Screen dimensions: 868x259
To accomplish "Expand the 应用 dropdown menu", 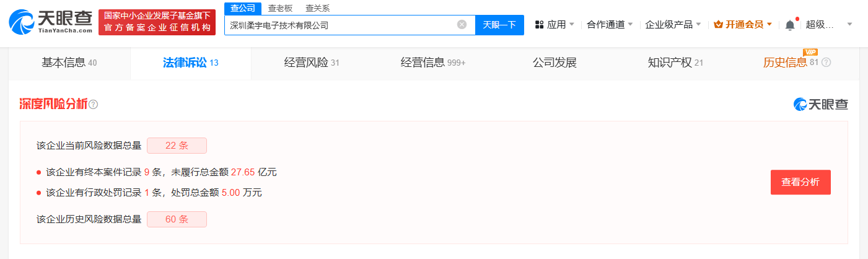I will [x=561, y=25].
